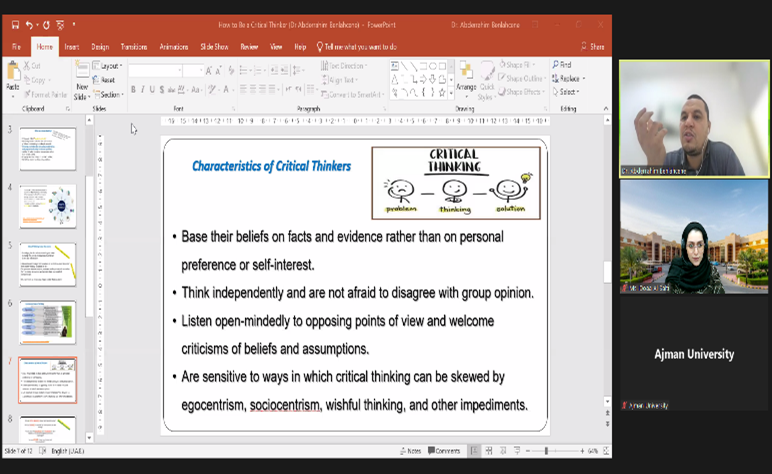Switch to Slide Sorter view icon
Screen dimensions: 772x474
[491, 451]
